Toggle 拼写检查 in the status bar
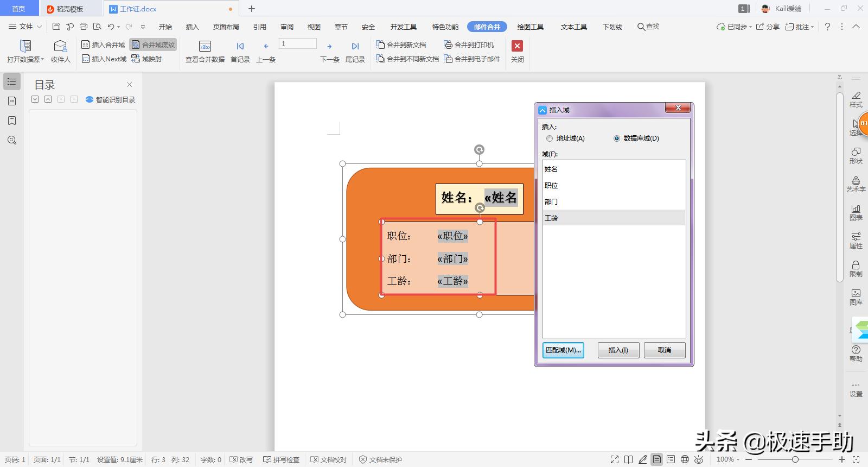 (281, 459)
